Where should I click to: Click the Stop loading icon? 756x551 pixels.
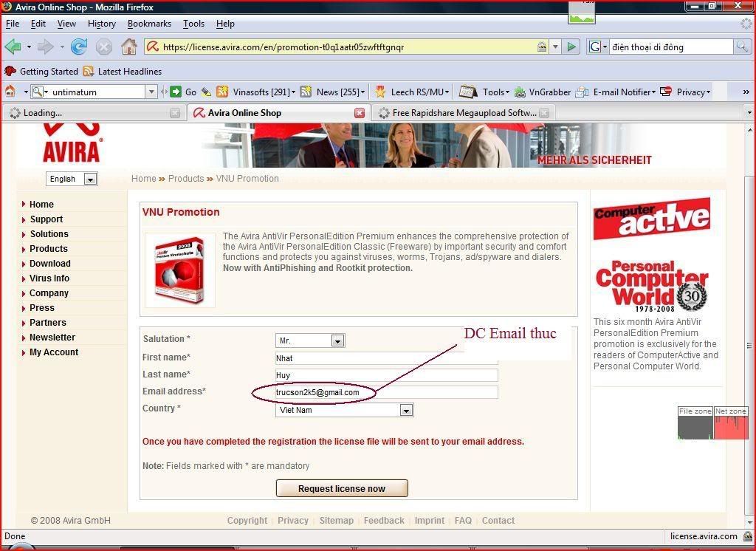tap(103, 47)
